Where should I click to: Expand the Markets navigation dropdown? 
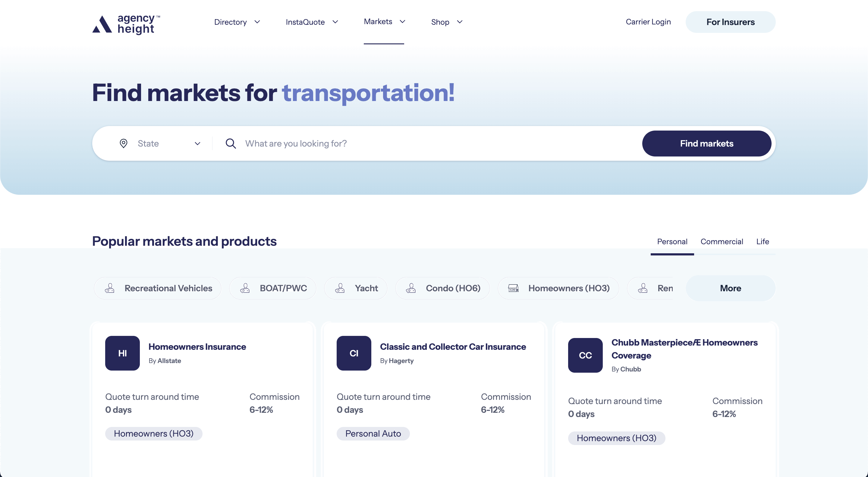[x=384, y=22]
